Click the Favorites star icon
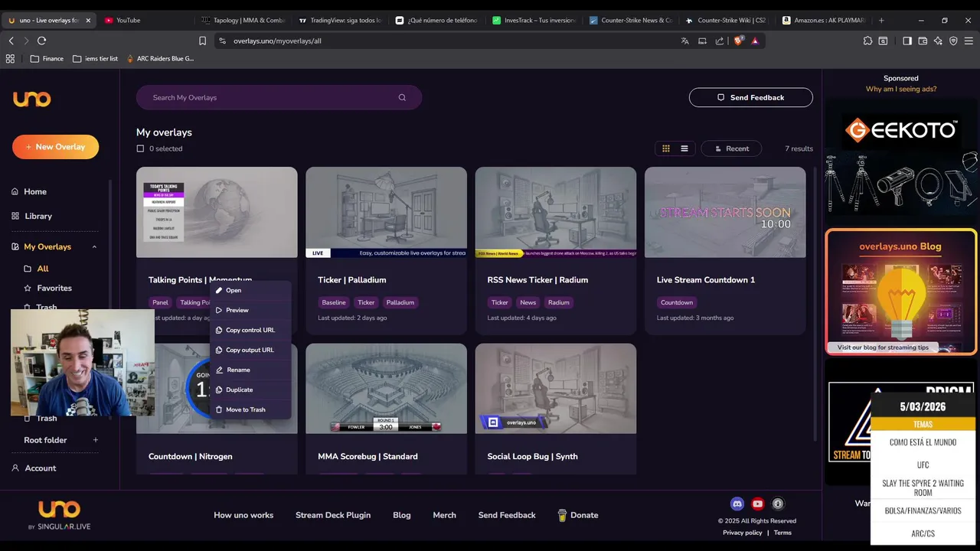The width and height of the screenshot is (980, 551). tap(28, 288)
